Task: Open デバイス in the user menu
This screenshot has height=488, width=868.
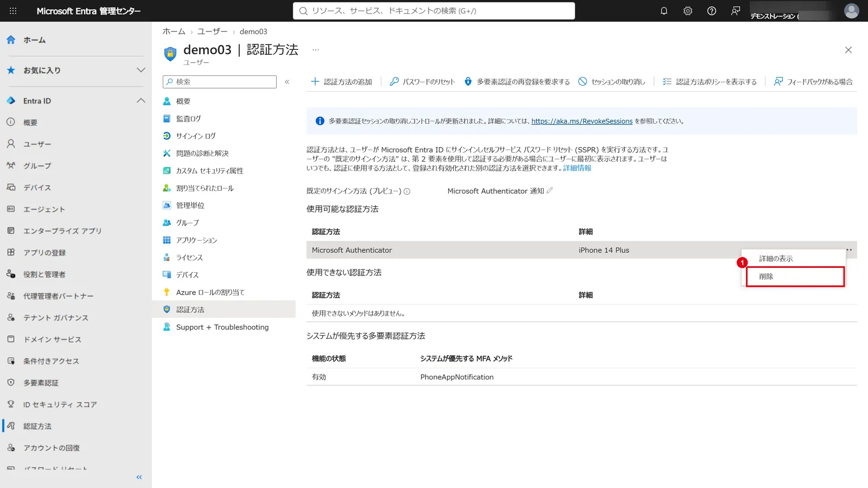Action: tap(187, 275)
